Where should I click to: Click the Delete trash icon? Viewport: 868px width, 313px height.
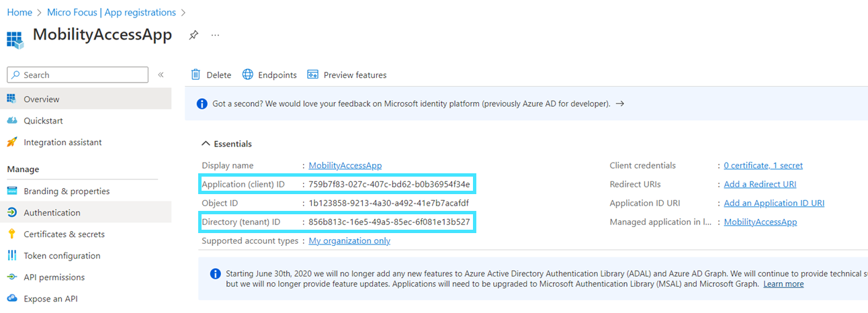click(196, 75)
